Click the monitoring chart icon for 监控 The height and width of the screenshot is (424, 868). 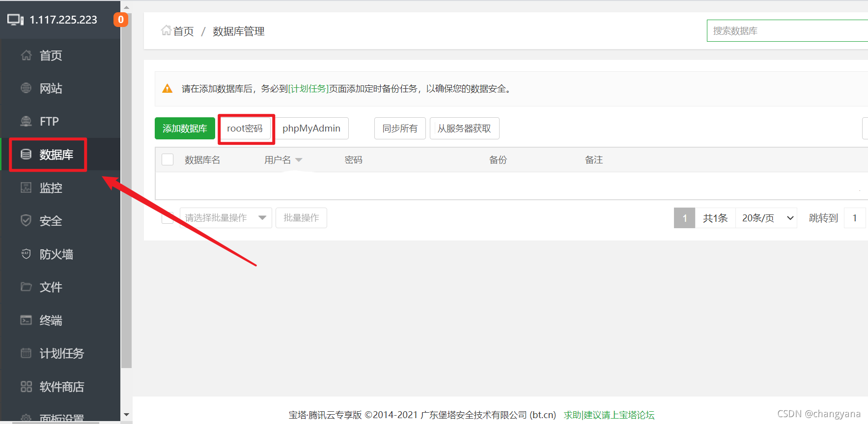(x=27, y=187)
